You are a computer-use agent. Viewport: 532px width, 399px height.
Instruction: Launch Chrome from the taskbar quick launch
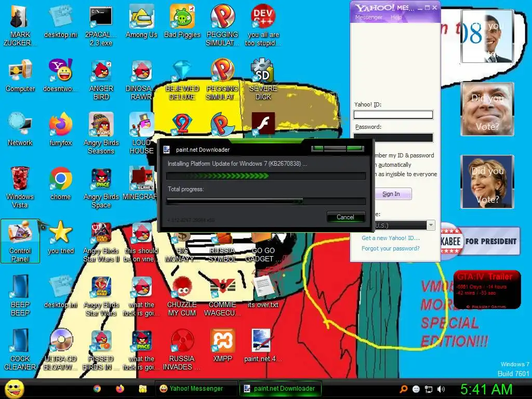click(x=97, y=389)
